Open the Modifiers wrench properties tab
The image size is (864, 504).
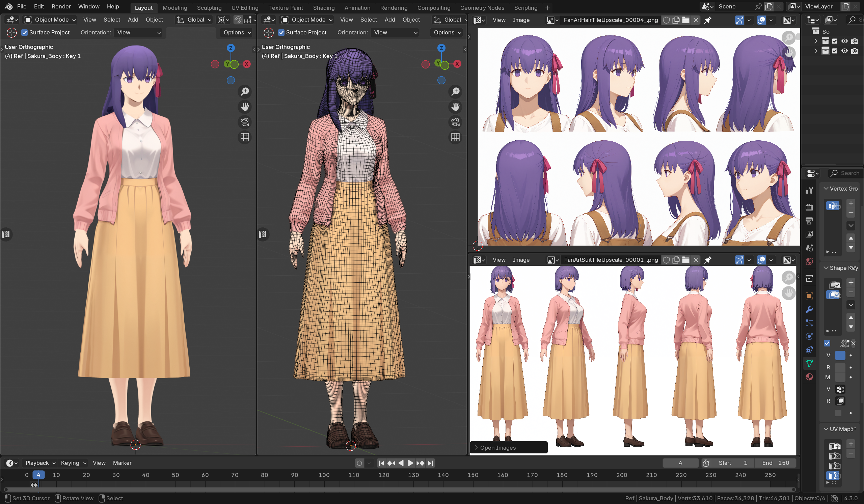(x=809, y=309)
